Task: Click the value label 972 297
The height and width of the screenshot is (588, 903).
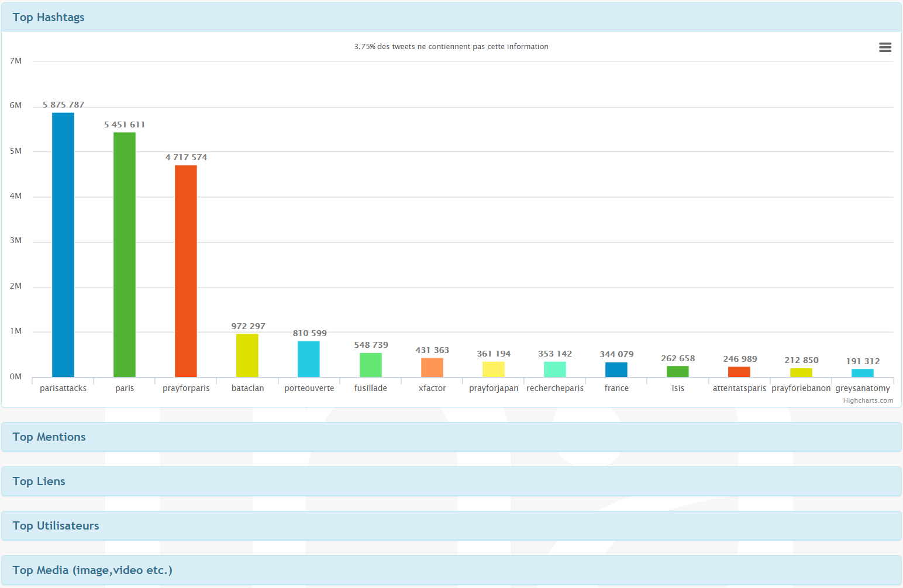Action: point(248,326)
